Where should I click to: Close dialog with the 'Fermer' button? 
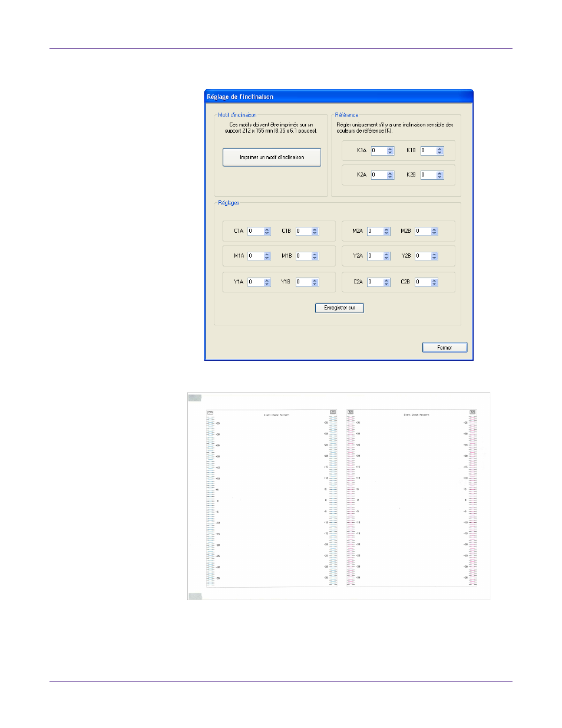click(444, 348)
